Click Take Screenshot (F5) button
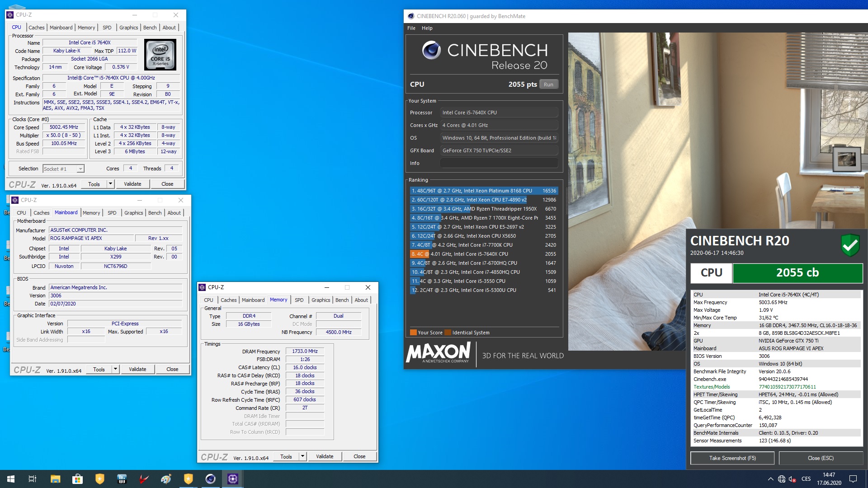Viewport: 868px width, 488px height. (x=732, y=458)
